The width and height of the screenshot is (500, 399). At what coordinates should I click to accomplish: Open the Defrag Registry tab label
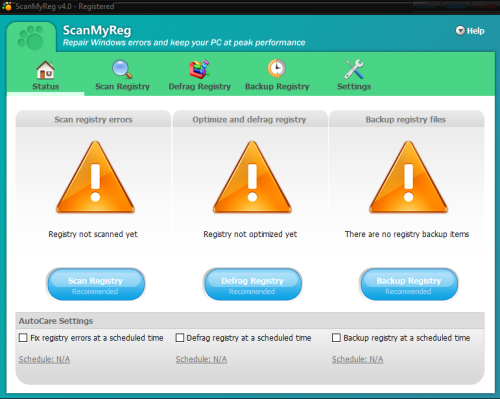[x=200, y=87]
